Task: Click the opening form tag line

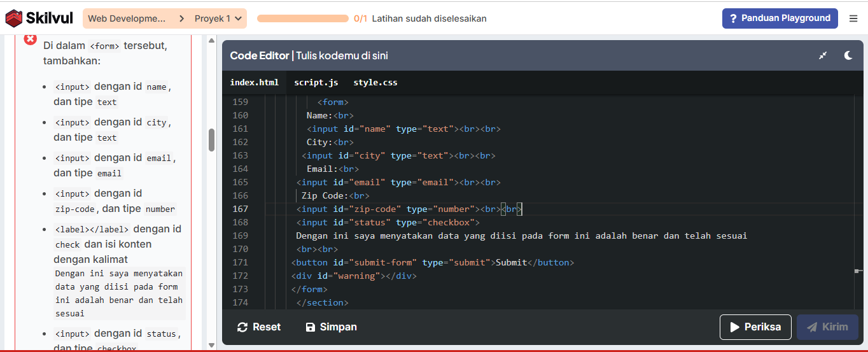Action: point(333,102)
